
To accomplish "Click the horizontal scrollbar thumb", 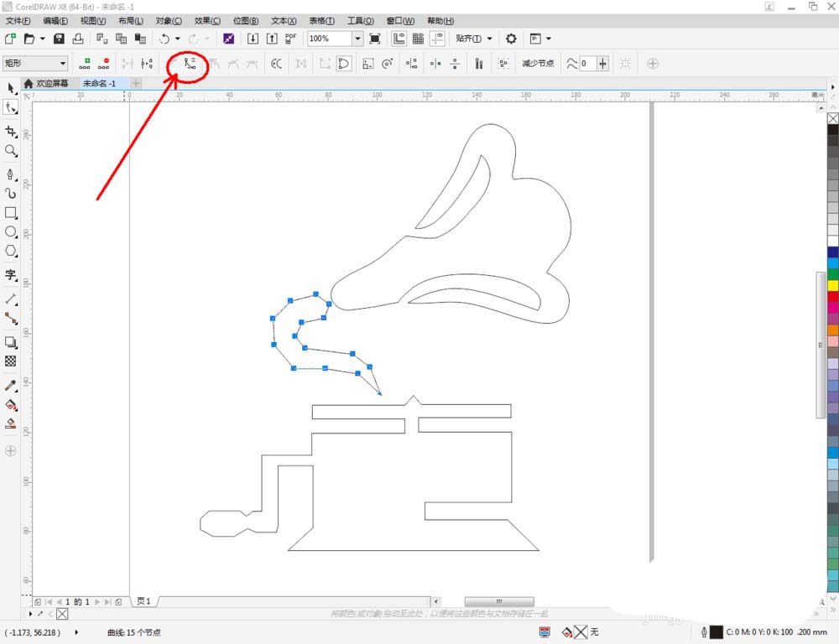I will click(x=499, y=601).
